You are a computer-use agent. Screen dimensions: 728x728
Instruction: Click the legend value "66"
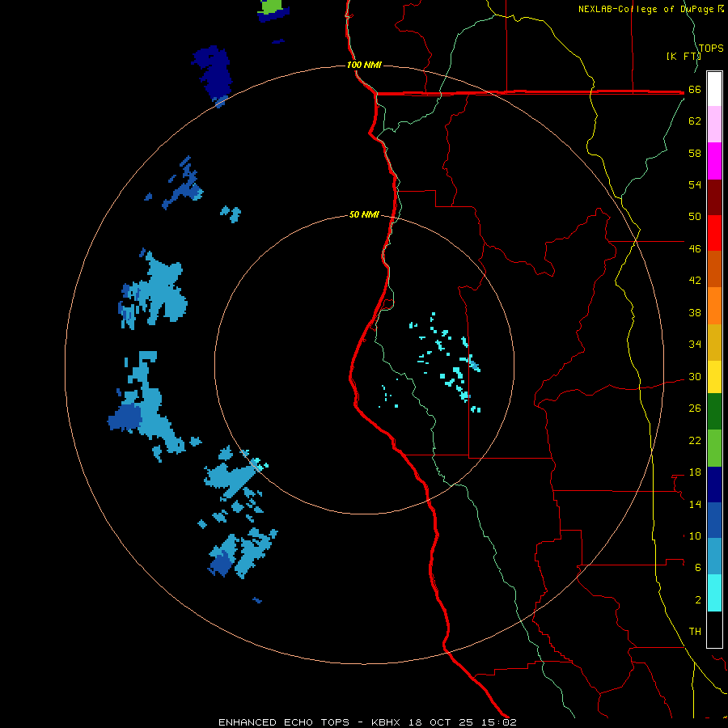click(x=695, y=89)
